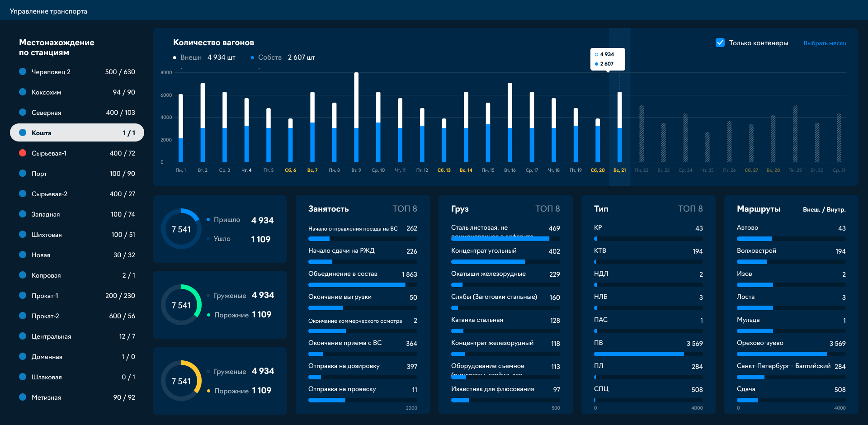Click the Волховстрой route
This screenshot has height=425, width=868.
(x=791, y=255)
